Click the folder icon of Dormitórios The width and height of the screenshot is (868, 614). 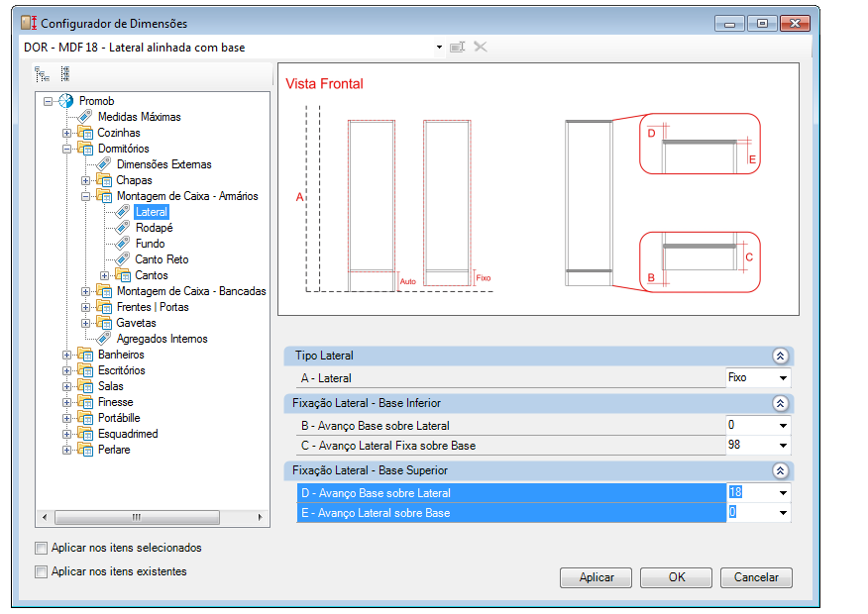coord(85,149)
